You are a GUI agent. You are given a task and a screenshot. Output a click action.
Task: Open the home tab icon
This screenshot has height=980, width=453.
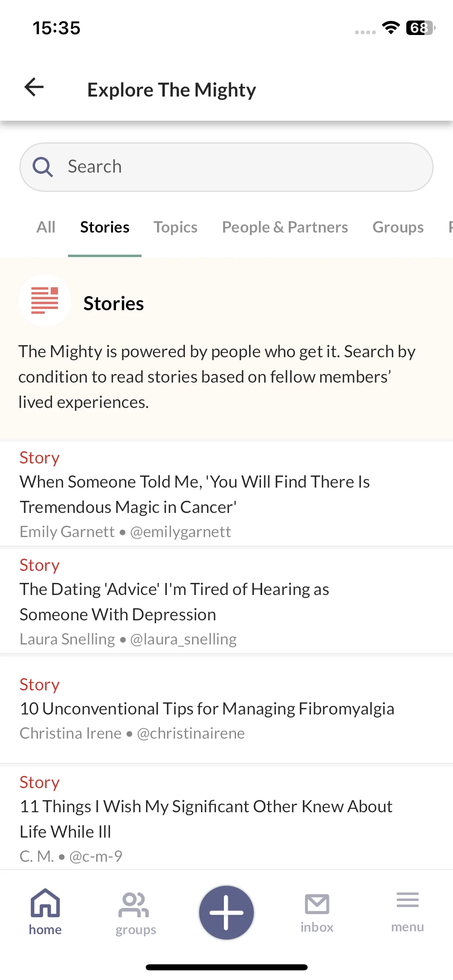(45, 904)
